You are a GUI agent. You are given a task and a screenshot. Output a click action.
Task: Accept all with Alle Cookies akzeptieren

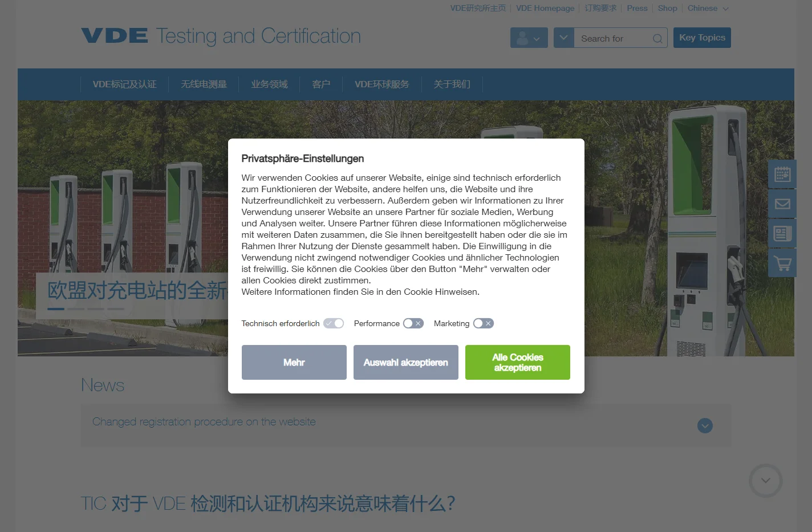click(518, 362)
